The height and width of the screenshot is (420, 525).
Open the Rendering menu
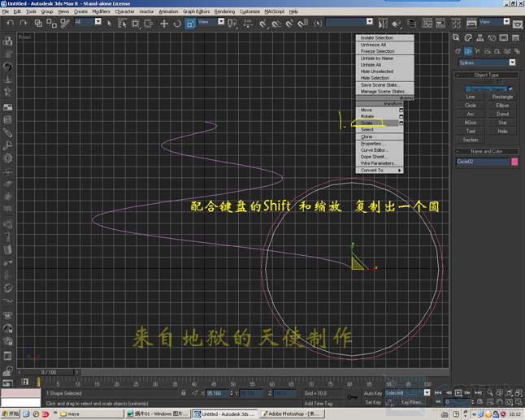pos(224,11)
